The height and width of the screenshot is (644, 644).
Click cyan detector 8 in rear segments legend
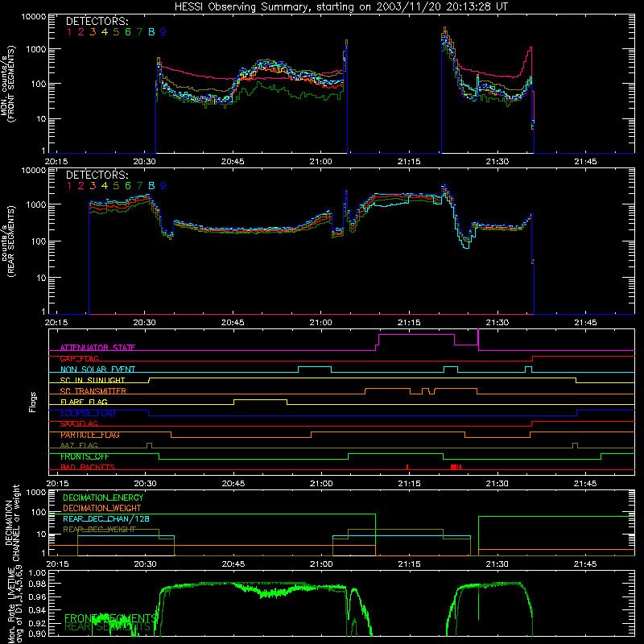pyautogui.click(x=151, y=186)
